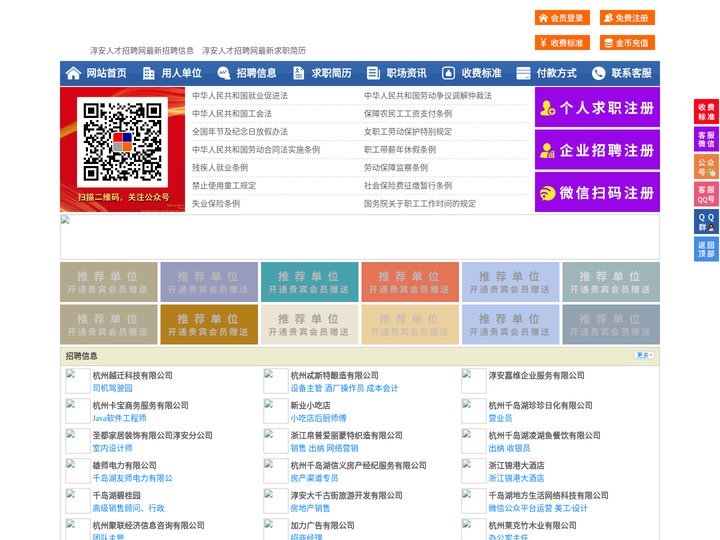
Task: Click logo thumbnail beside 杭州卡宝商务服务有限公司
Action: pos(78,411)
